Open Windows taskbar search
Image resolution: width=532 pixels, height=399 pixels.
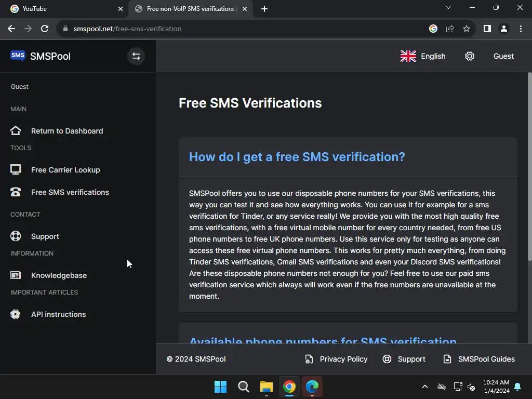pyautogui.click(x=243, y=387)
